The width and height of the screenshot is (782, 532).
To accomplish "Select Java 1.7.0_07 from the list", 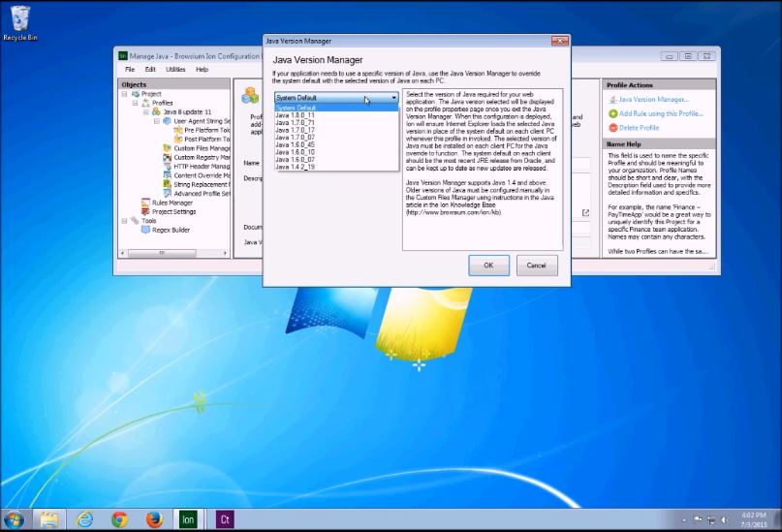I will (x=336, y=137).
